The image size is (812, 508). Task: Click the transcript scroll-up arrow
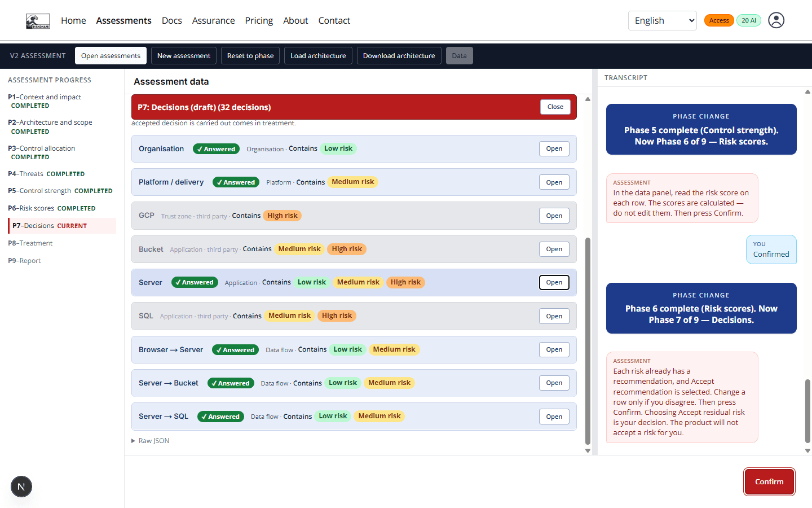tap(807, 91)
